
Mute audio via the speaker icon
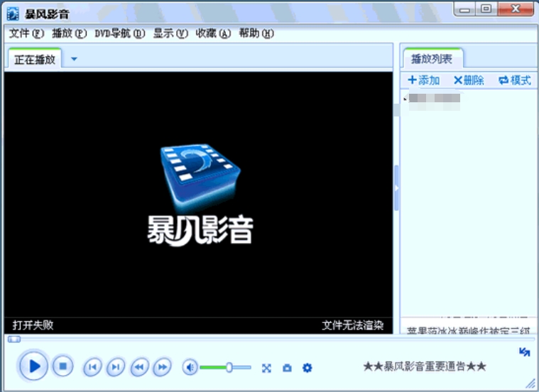(x=190, y=368)
